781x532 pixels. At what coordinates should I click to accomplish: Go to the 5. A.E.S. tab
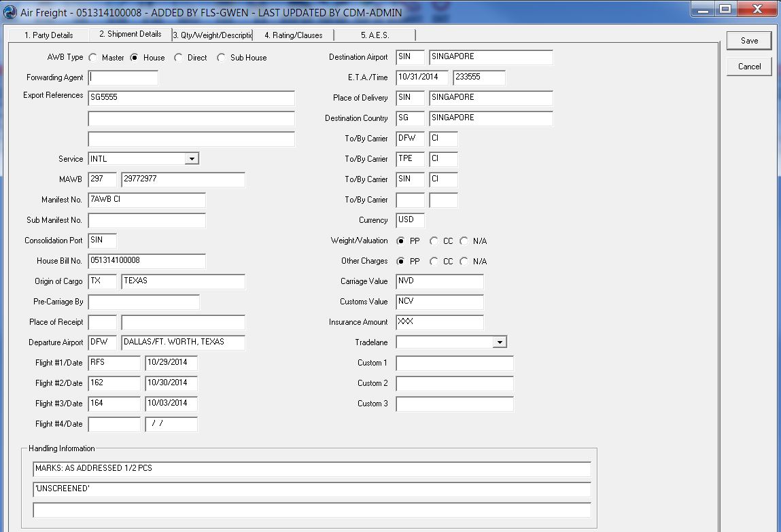pyautogui.click(x=375, y=35)
